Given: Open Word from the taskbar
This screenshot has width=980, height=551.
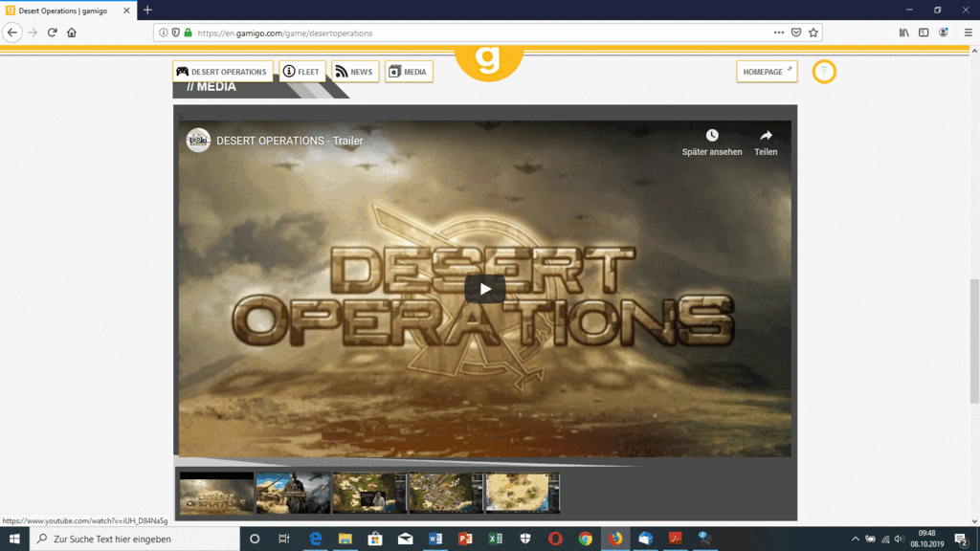Looking at the screenshot, I should click(435, 539).
